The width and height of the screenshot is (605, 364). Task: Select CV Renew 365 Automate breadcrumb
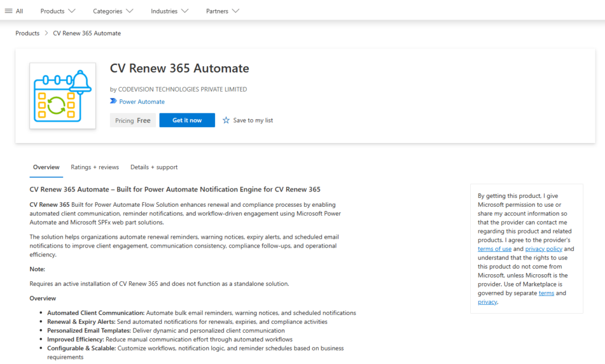[87, 33]
